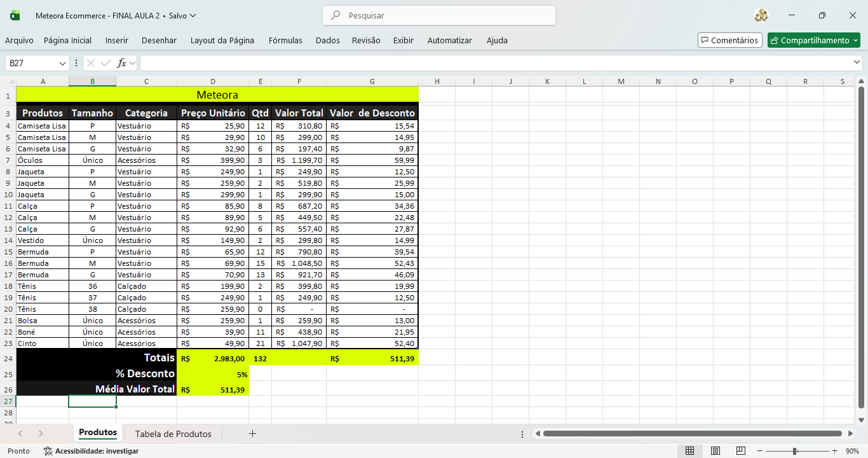Click Page Break Preview view icon
Viewport: 868px width, 458px height.
pyautogui.click(x=741, y=451)
